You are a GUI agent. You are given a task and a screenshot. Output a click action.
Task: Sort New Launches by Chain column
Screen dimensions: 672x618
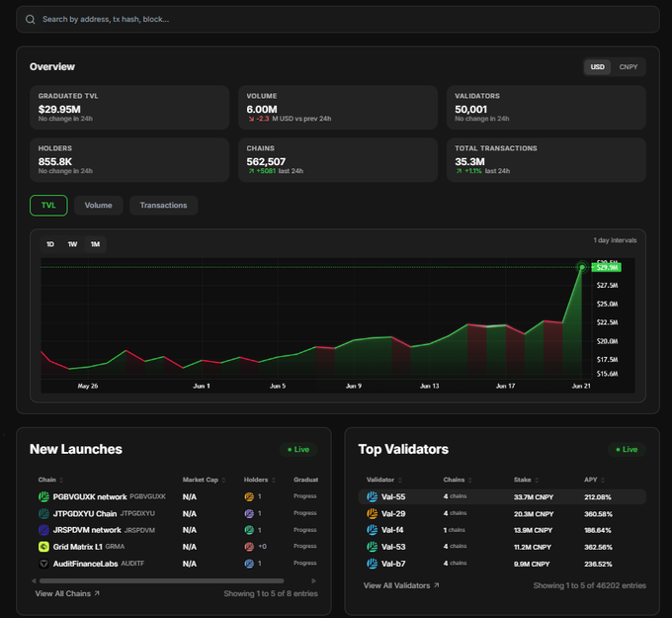pyautogui.click(x=50, y=480)
